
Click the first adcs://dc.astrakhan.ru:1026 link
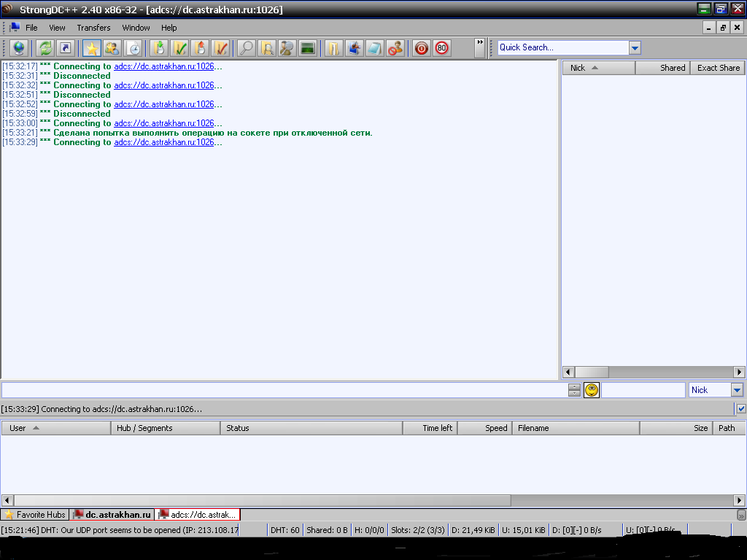tap(168, 66)
